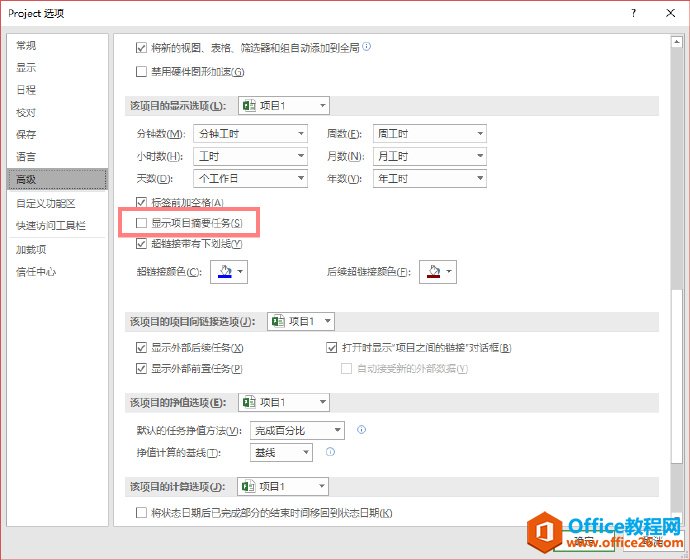
Task: Select 保存 category in sidebar
Action: pos(57,134)
